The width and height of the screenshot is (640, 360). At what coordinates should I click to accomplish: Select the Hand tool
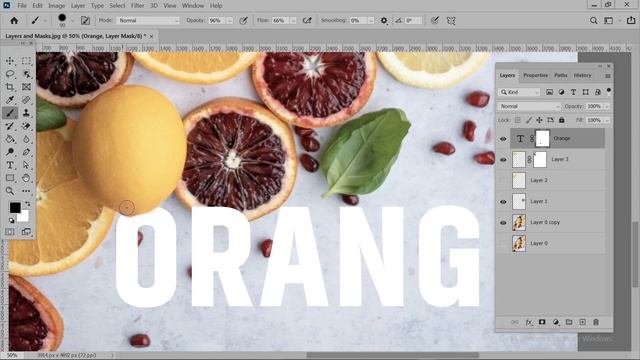(26, 178)
